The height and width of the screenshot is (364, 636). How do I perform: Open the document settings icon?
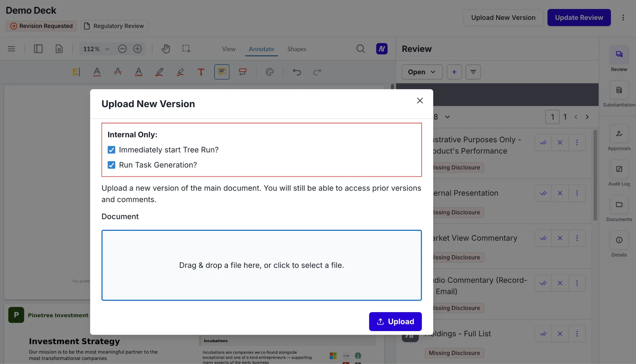(x=59, y=49)
